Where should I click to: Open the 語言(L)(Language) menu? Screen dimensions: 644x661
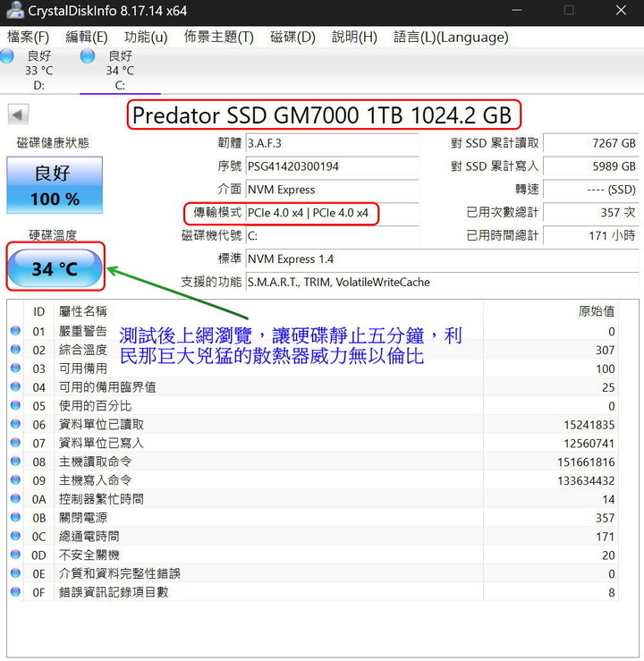coord(451,37)
